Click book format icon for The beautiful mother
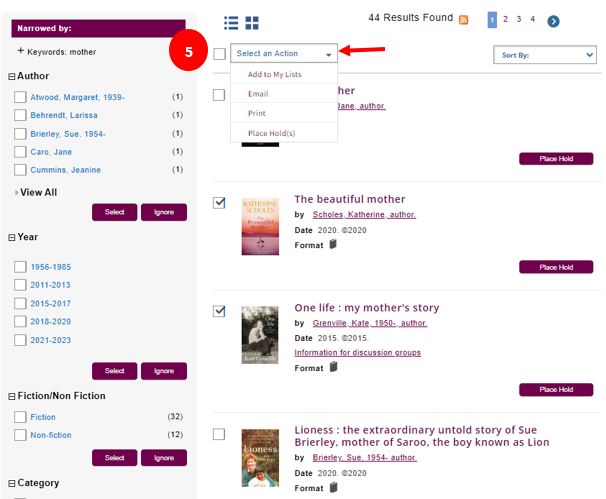This screenshot has width=606, height=499. [333, 244]
